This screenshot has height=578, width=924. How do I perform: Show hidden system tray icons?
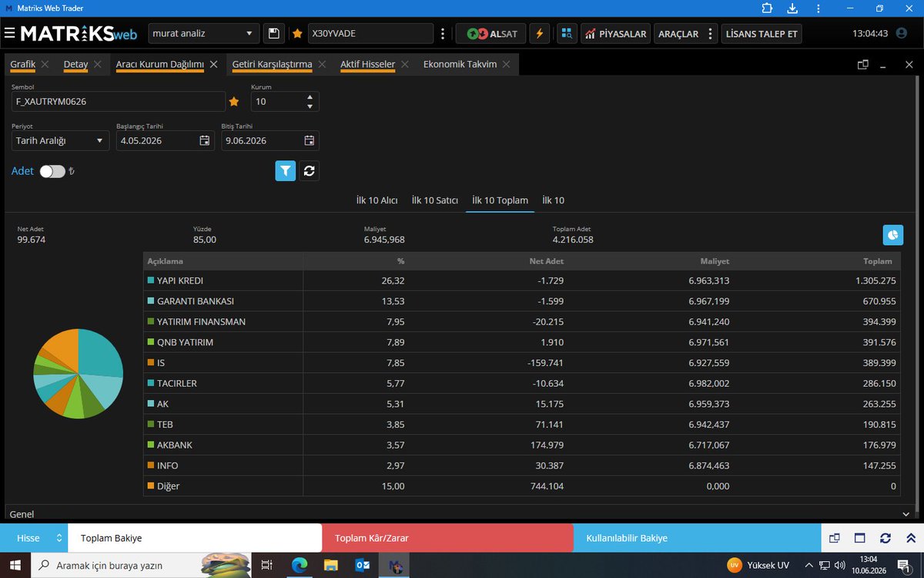(x=808, y=565)
